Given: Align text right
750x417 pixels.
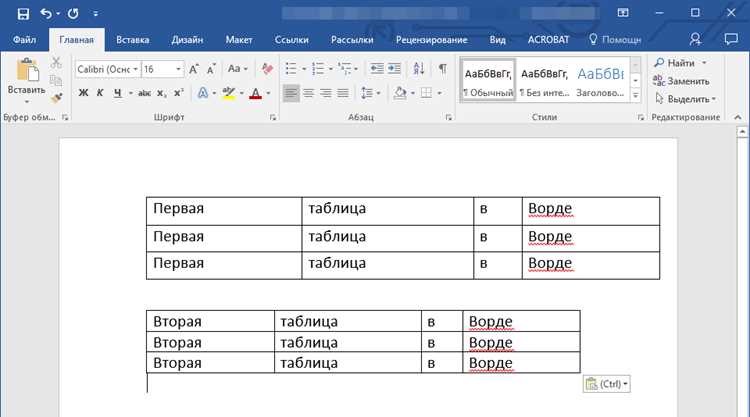Looking at the screenshot, I should coord(326,93).
